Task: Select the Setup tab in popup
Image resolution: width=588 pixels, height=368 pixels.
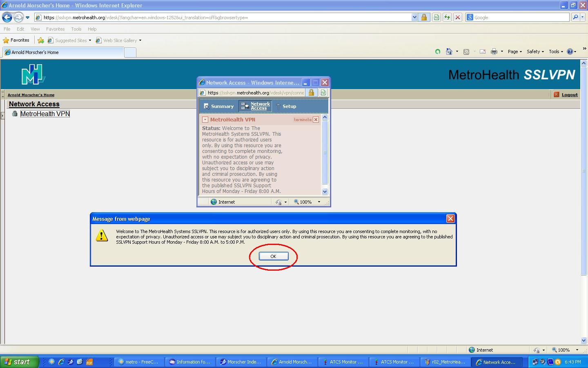Action: tap(286, 106)
